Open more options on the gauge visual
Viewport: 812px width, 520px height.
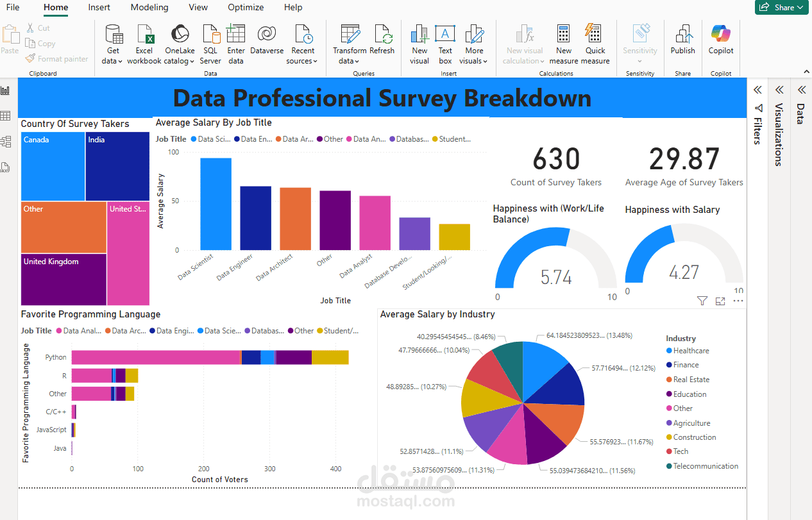pyautogui.click(x=738, y=301)
